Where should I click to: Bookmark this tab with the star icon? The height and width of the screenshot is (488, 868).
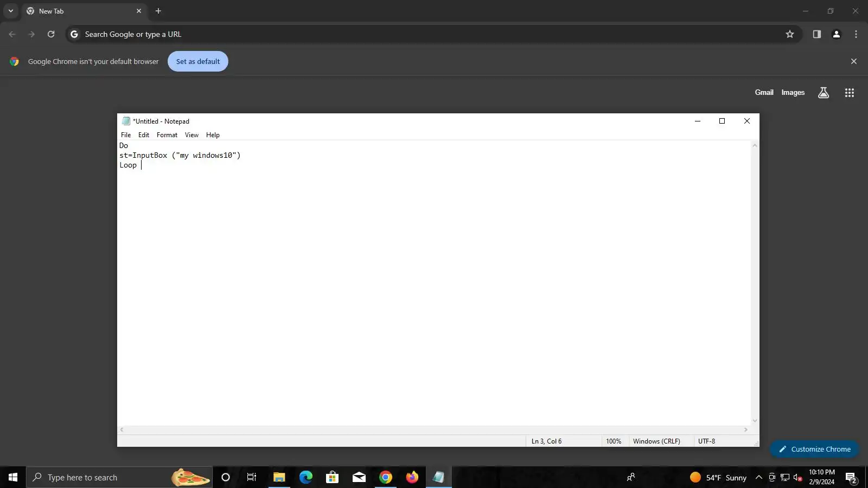tap(790, 34)
